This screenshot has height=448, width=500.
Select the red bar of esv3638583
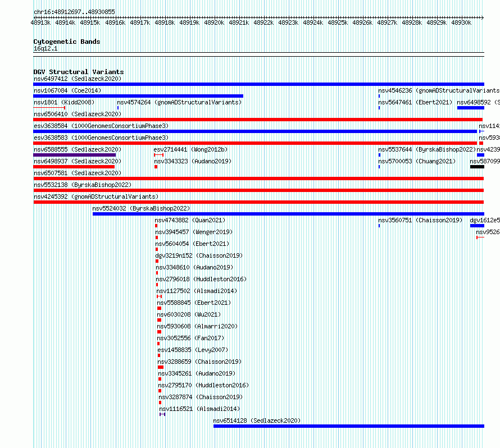[255, 143]
